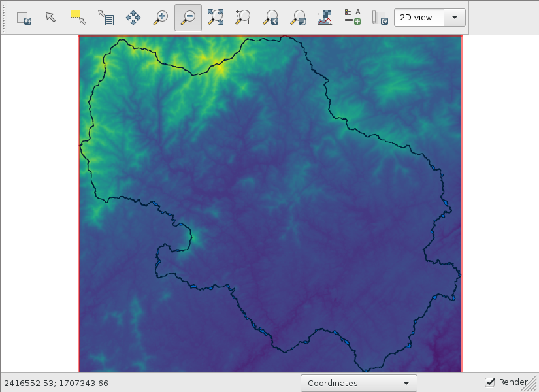Viewport: 539px width, 392px height.
Task: Click the Render map icon
Action: point(24,18)
